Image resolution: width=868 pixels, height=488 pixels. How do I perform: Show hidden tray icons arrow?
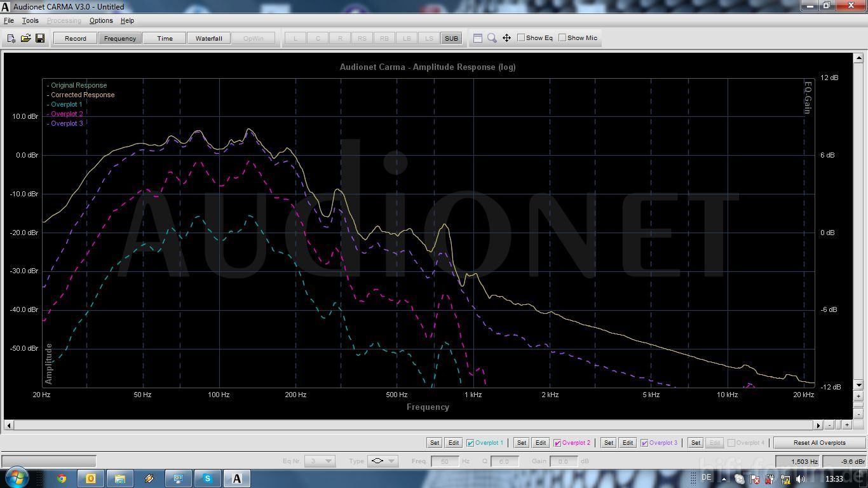pyautogui.click(x=724, y=479)
